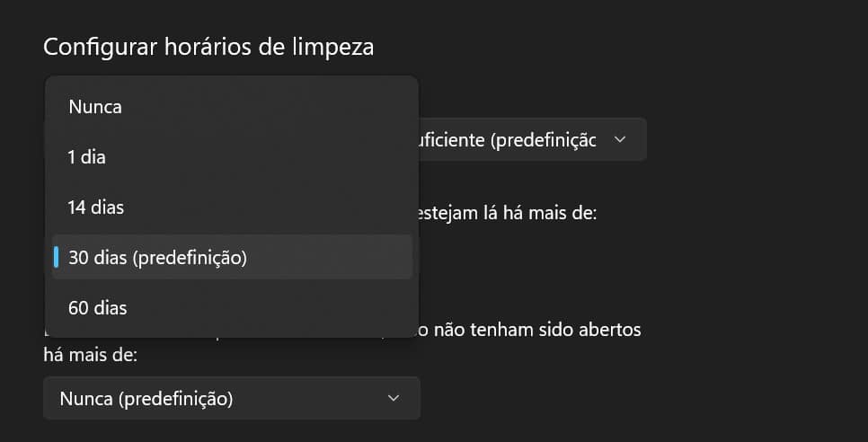Screen dimensions: 868x442
Task: Expand the partially hidden "suficiente (predefinição)" dropdown
Action: (530, 139)
